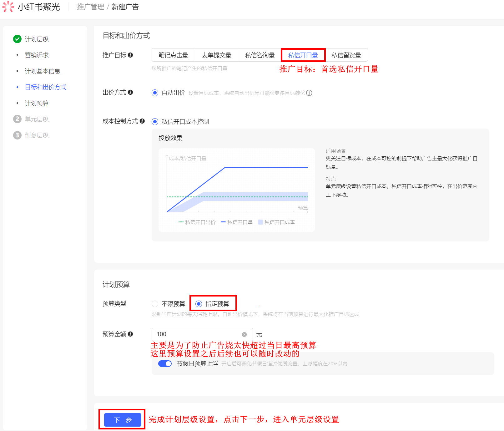
Task: Select the 笔记点击量 promotion goal
Action: click(x=173, y=55)
